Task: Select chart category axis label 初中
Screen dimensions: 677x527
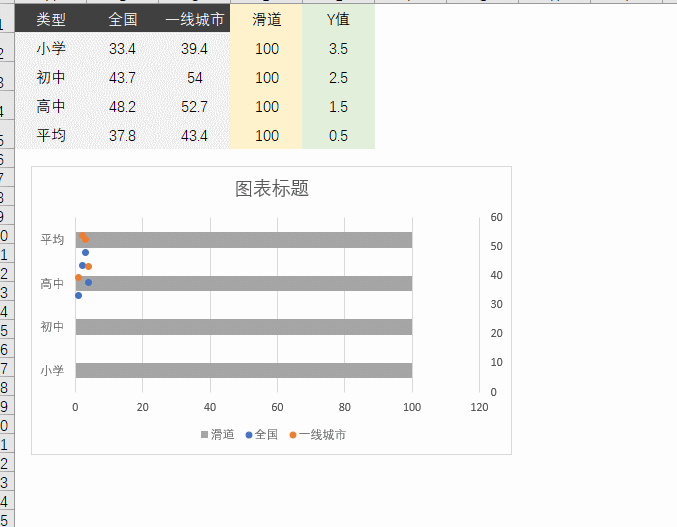Action: 52,327
